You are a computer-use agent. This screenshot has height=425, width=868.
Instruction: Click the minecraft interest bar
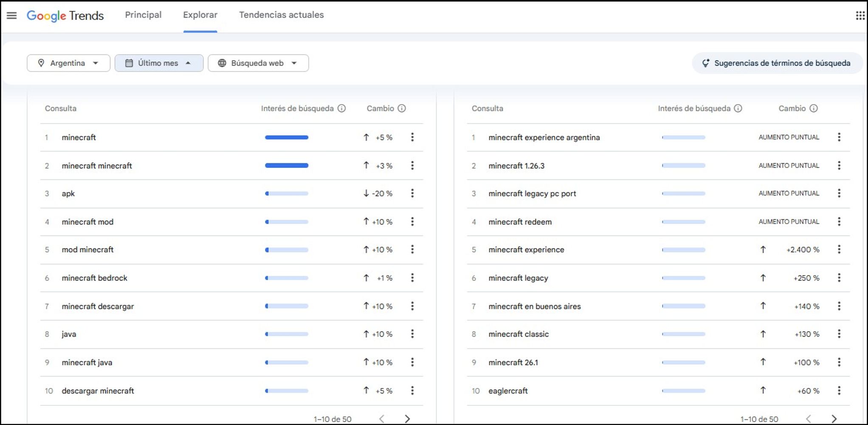(x=287, y=137)
